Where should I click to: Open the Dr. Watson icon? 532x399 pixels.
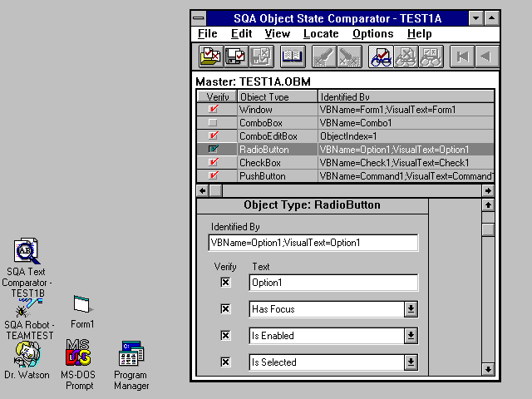point(27,354)
